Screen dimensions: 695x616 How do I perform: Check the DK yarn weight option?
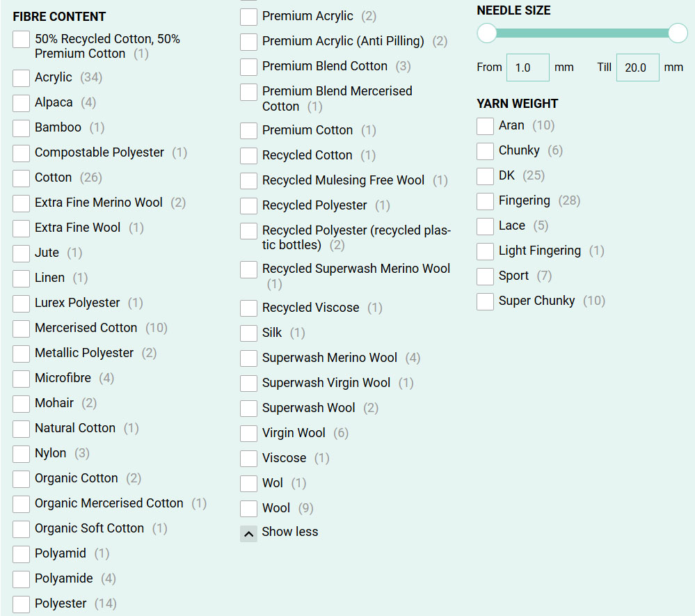tap(486, 176)
